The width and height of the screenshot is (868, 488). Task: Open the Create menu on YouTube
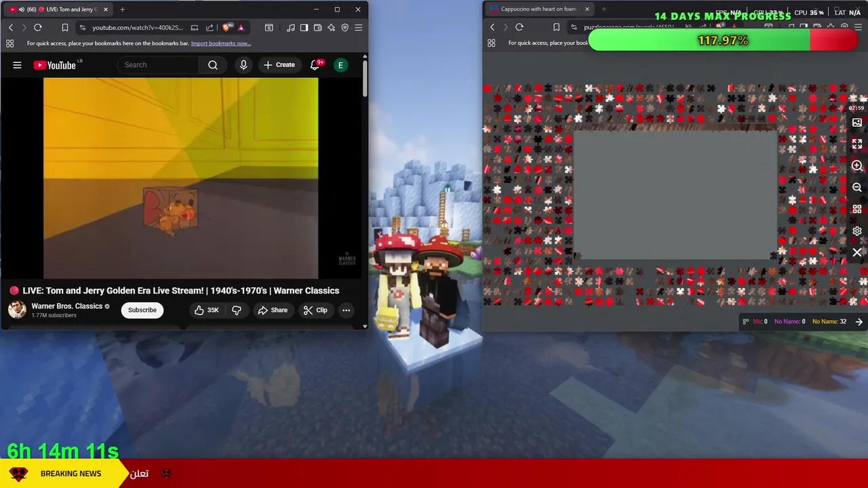pyautogui.click(x=279, y=65)
